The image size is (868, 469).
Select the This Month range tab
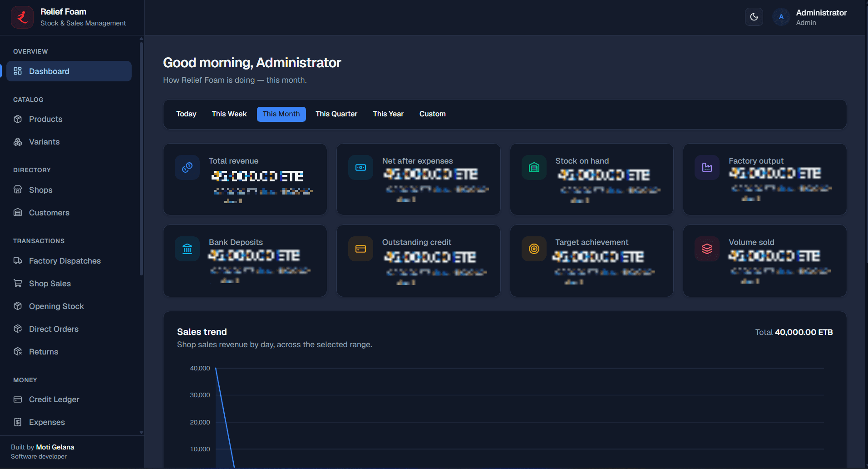[x=281, y=114]
